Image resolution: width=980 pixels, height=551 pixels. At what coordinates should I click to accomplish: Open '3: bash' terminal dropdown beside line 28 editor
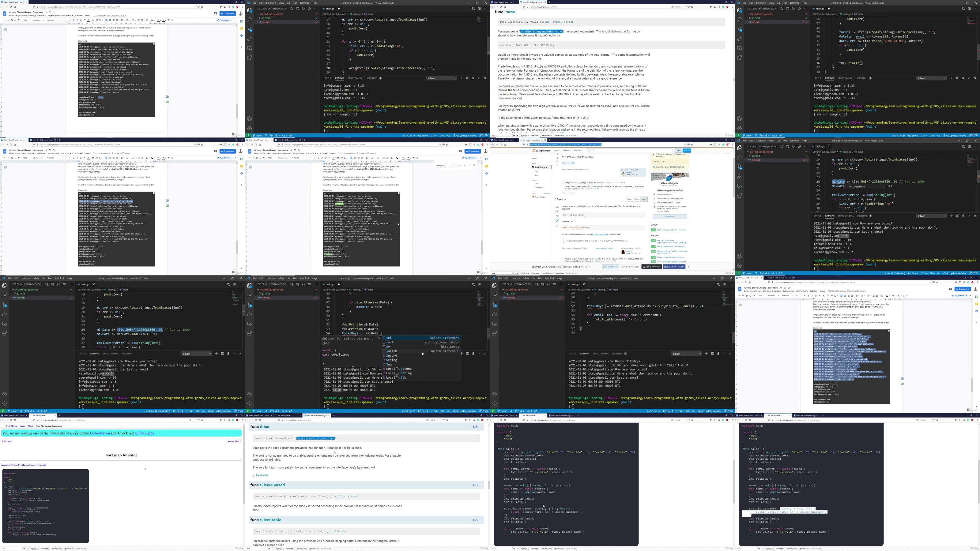[x=442, y=78]
